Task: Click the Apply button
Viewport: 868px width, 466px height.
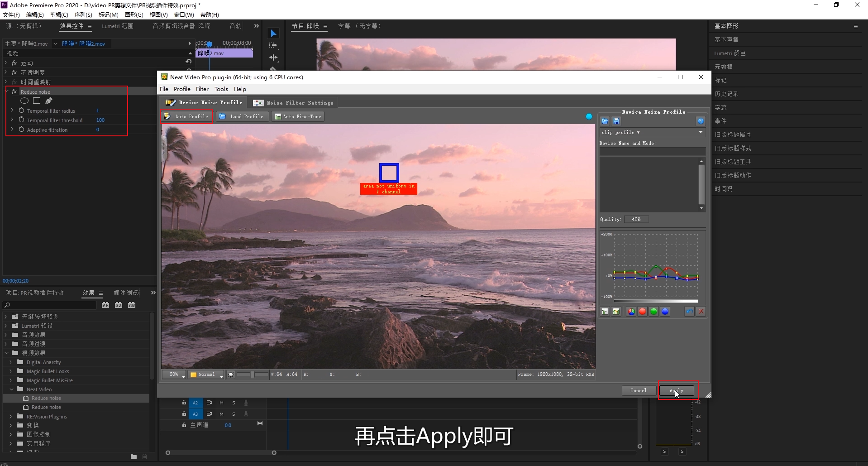Action: (x=676, y=390)
